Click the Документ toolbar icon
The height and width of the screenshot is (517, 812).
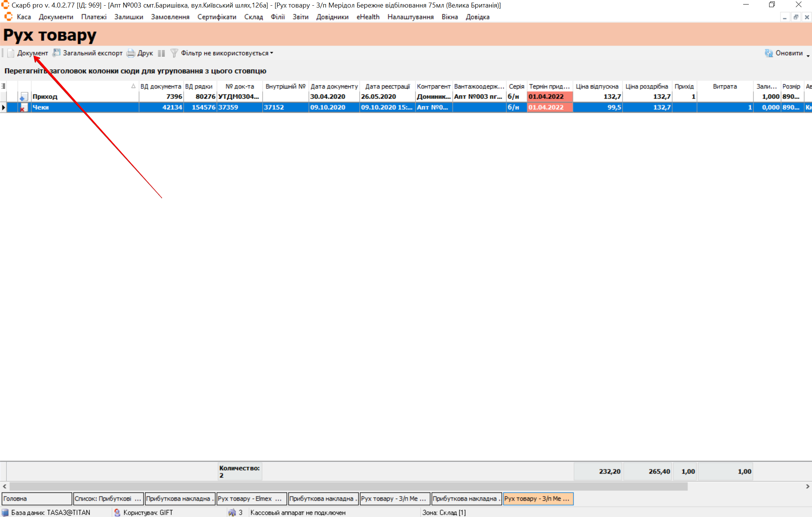[11, 53]
